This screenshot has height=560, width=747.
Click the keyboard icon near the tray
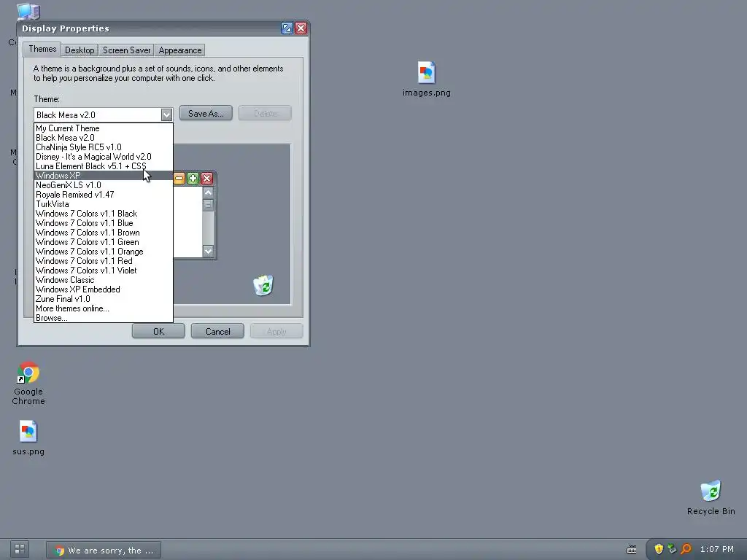pos(632,550)
